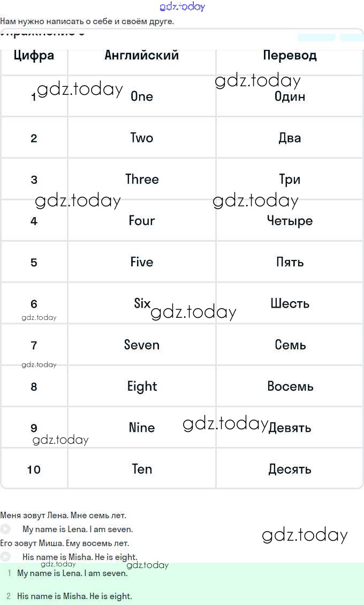Viewport: 364px width, 605px height.
Task: Click the 'Seven' table cell
Action: (x=142, y=345)
